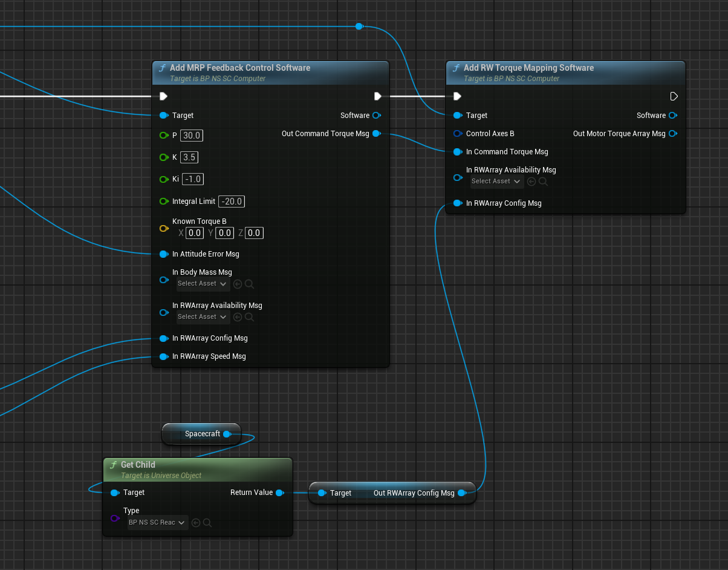Select the K value field showing 3.5
The width and height of the screenshot is (728, 570).
(189, 157)
